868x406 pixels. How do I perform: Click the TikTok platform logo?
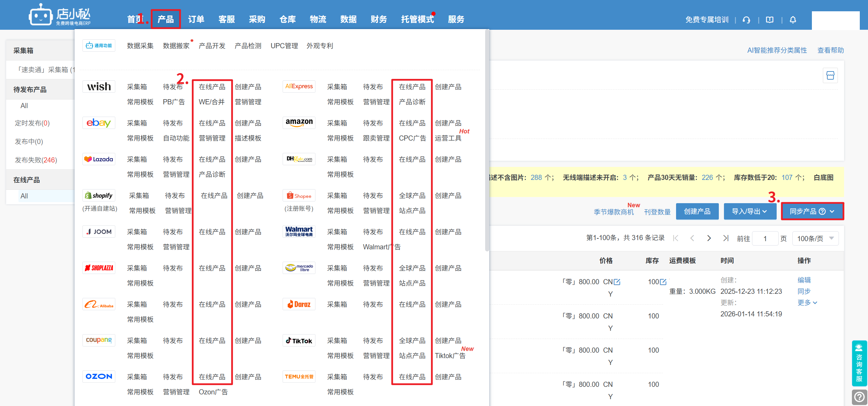(299, 341)
